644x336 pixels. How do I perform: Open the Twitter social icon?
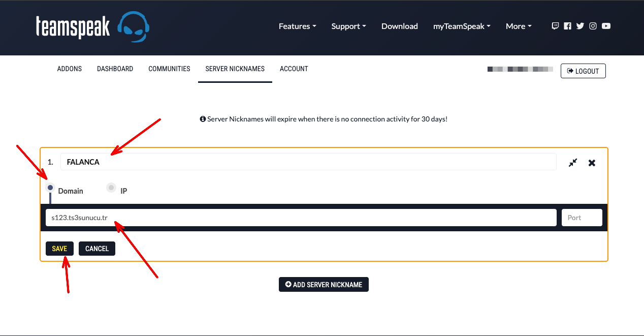pyautogui.click(x=580, y=26)
